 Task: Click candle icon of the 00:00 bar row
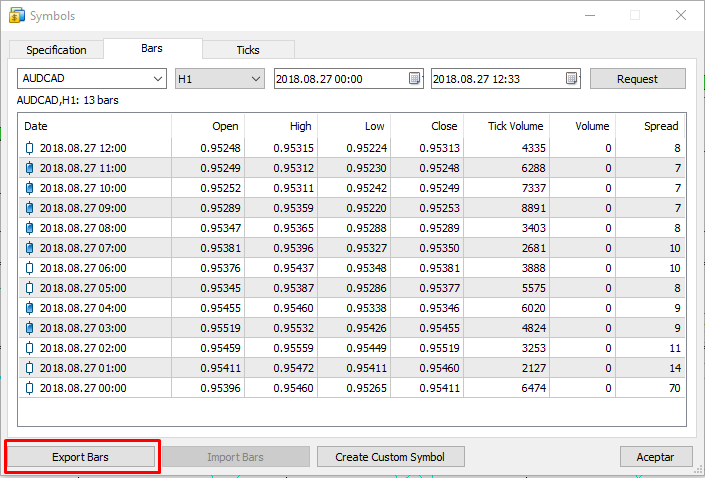29,388
